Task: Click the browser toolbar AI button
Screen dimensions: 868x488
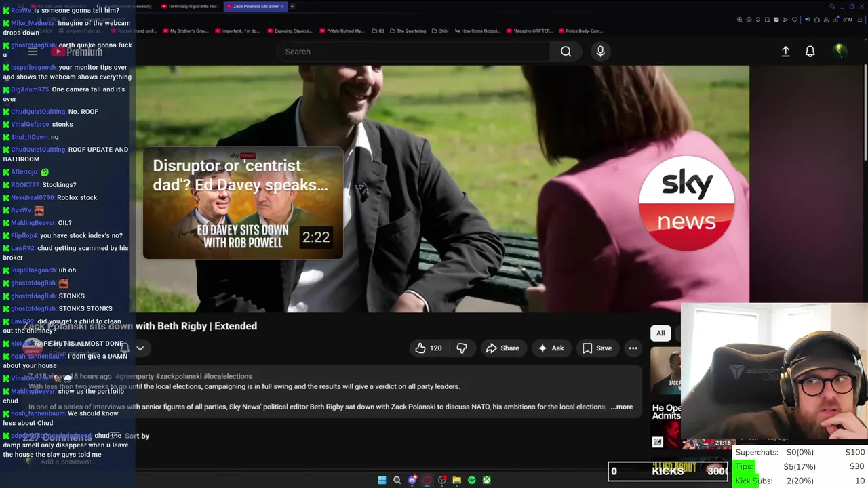Action: (x=848, y=20)
